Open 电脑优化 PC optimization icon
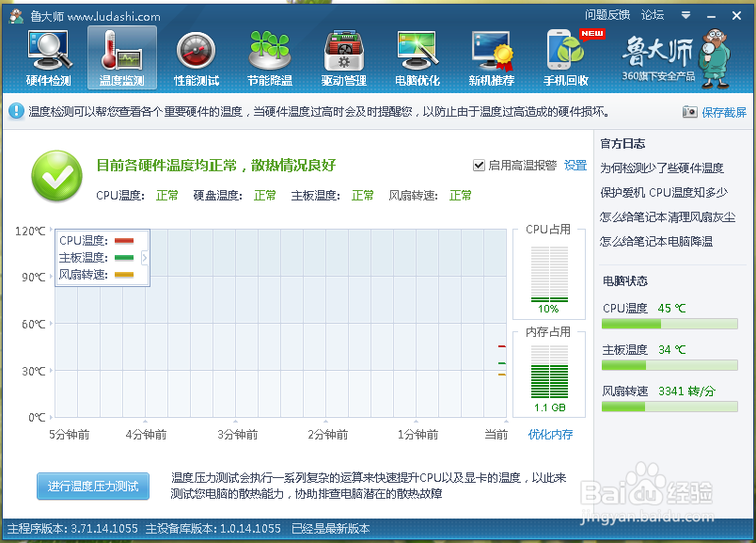 click(417, 58)
